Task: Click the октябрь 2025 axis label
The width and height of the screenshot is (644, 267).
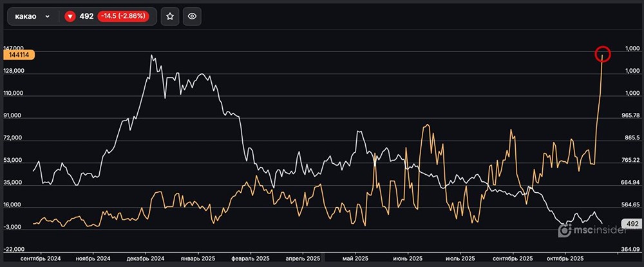Action: pos(565,258)
